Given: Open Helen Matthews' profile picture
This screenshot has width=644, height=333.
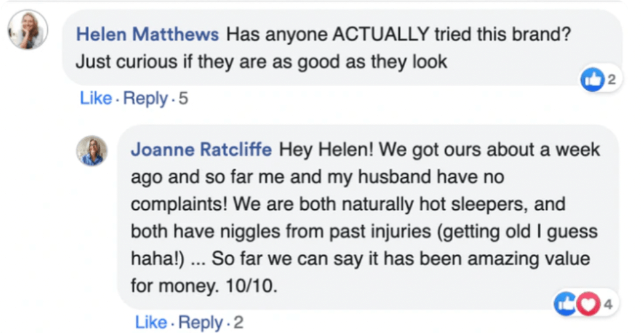Looking at the screenshot, I should click(x=28, y=30).
